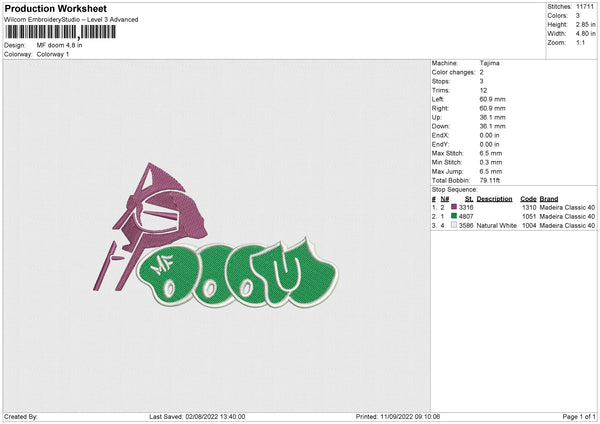
Task: Click the 'Total Bobbin:' label
Action: click(451, 181)
